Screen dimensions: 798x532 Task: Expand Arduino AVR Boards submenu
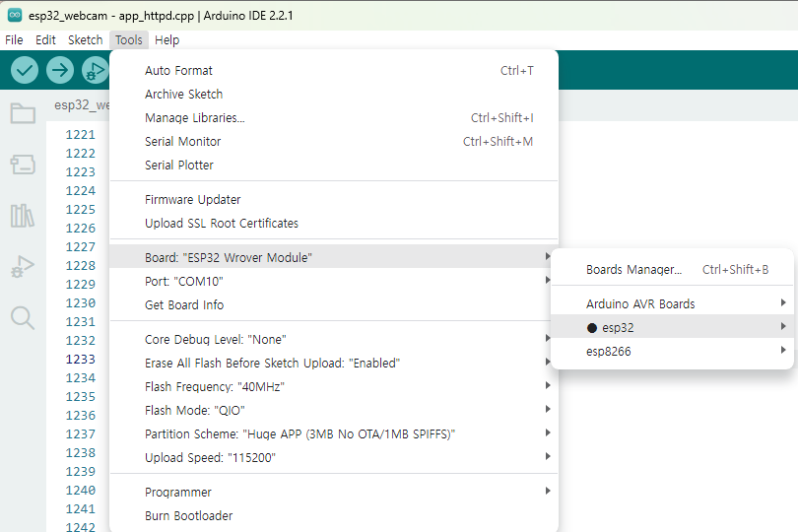(672, 303)
